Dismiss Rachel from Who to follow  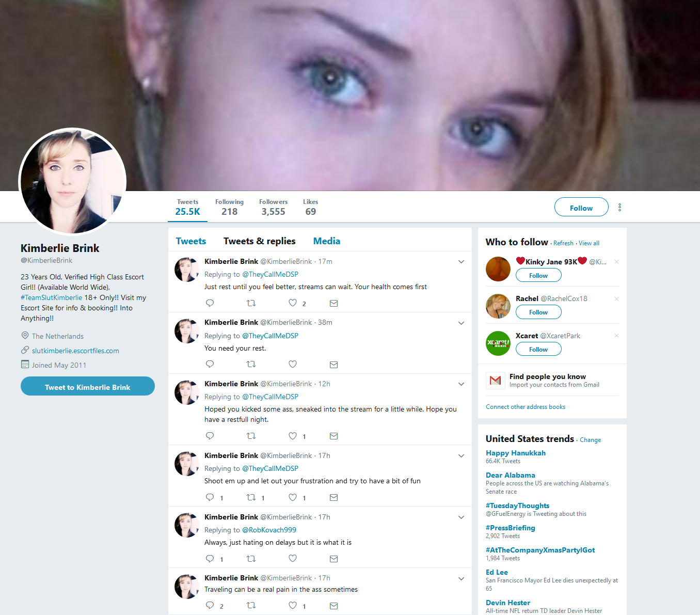[x=616, y=299]
